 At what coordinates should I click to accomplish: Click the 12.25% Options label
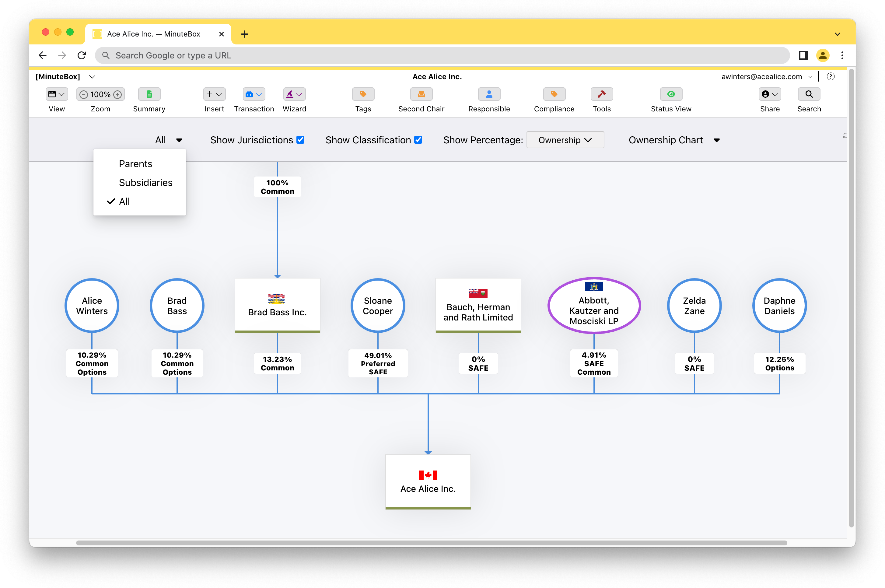click(779, 363)
